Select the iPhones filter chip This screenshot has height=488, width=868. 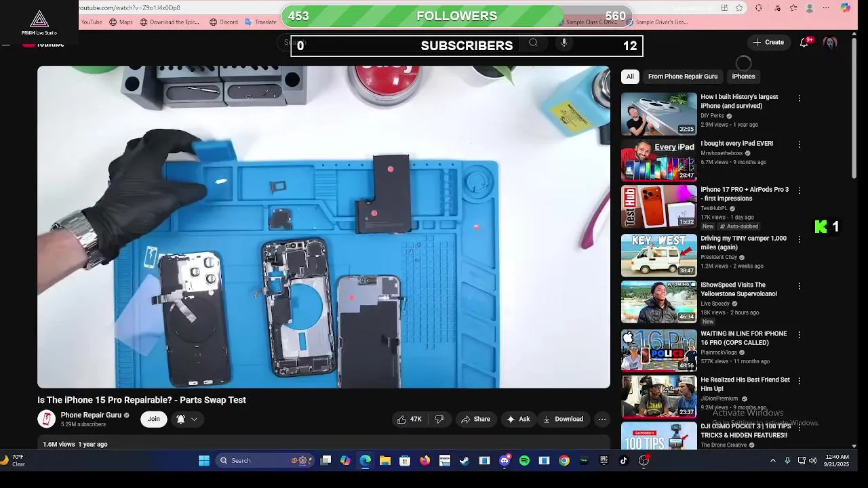743,77
